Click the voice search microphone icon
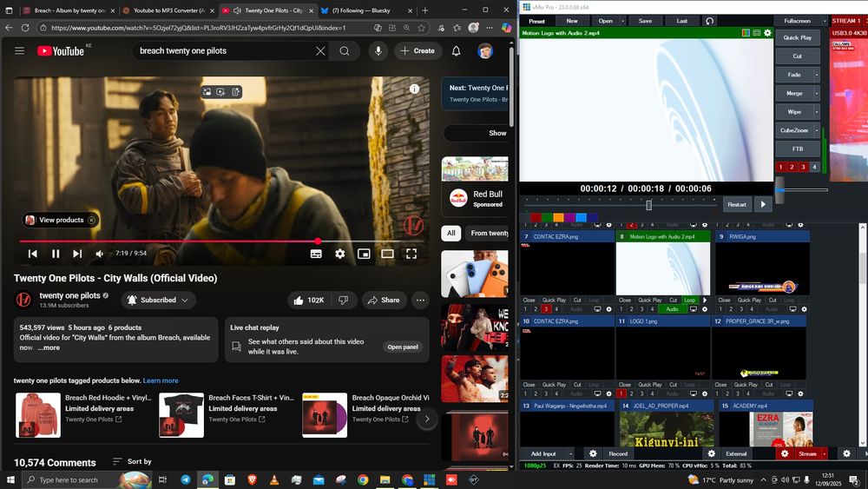The height and width of the screenshot is (489, 868). coord(378,51)
